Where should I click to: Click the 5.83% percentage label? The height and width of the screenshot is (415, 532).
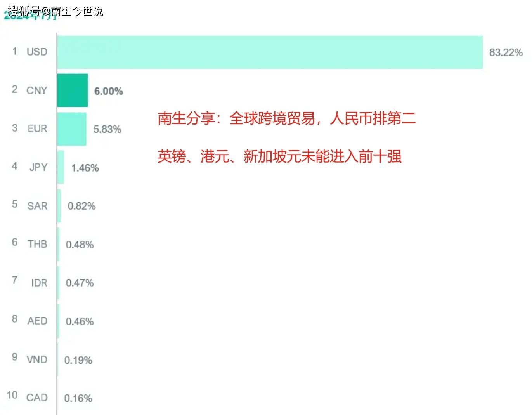(107, 129)
